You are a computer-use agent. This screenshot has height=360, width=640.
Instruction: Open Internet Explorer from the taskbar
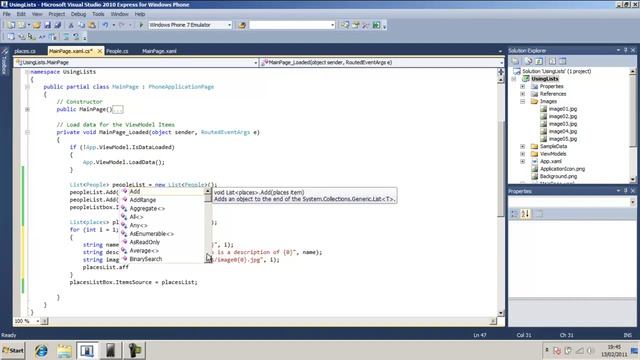(41, 351)
